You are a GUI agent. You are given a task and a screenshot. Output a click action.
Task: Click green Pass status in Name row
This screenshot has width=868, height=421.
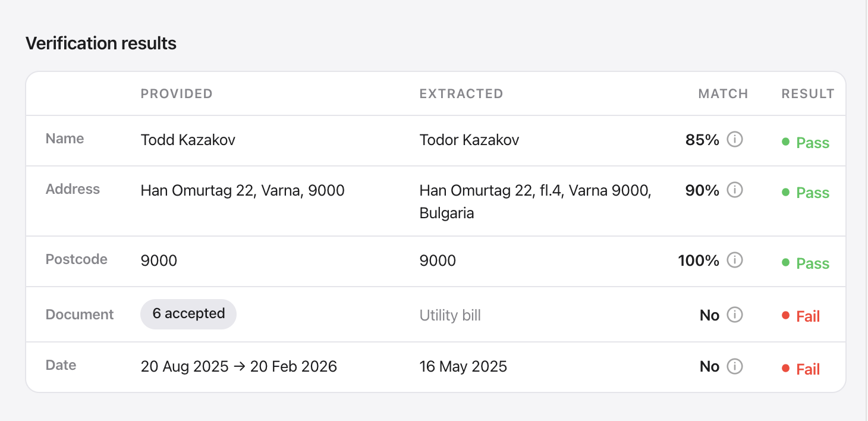pyautogui.click(x=806, y=143)
